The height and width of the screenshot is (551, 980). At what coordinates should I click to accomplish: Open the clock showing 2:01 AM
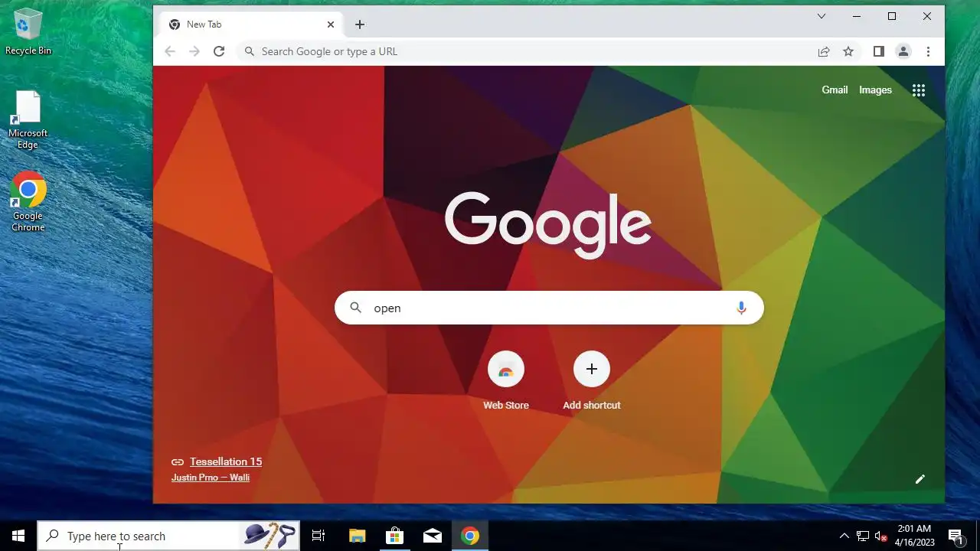pos(914,536)
